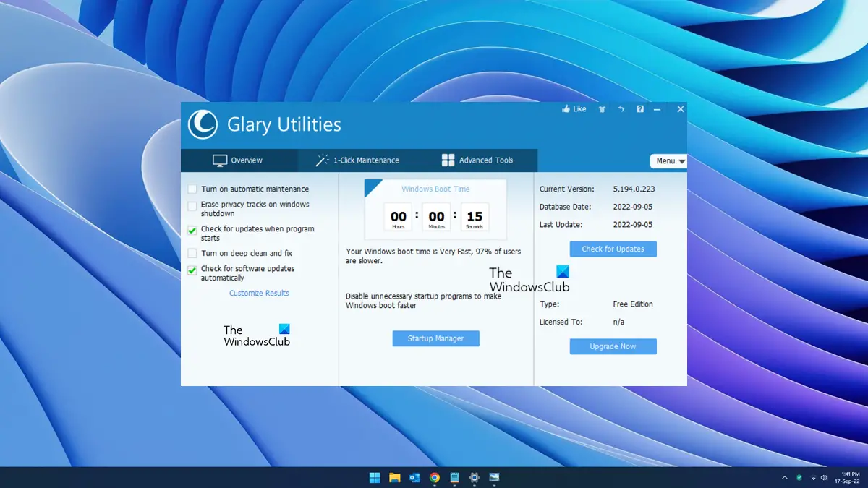Open help via the question mark icon
Viewport: 868px width, 488px height.
pos(639,109)
